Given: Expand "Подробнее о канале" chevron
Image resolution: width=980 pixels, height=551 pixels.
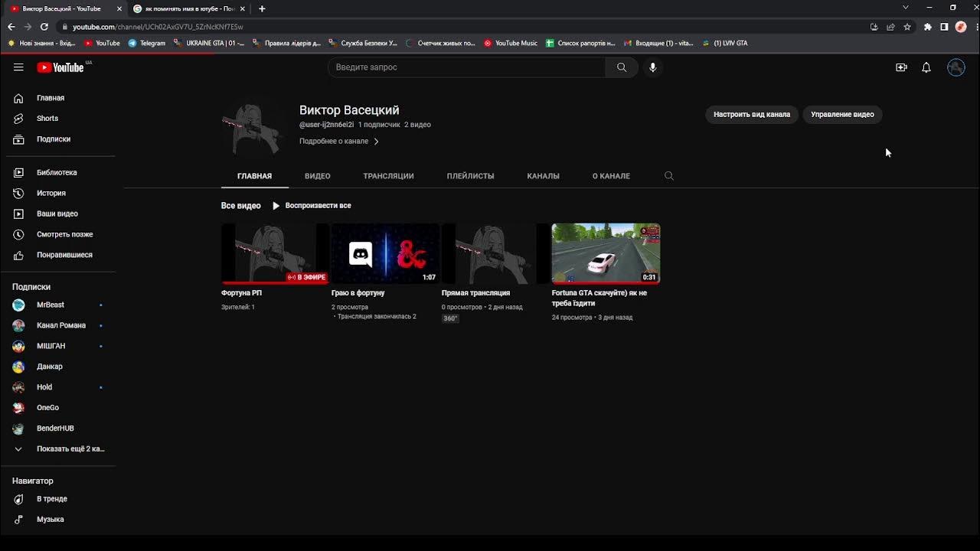Looking at the screenshot, I should pos(376,141).
